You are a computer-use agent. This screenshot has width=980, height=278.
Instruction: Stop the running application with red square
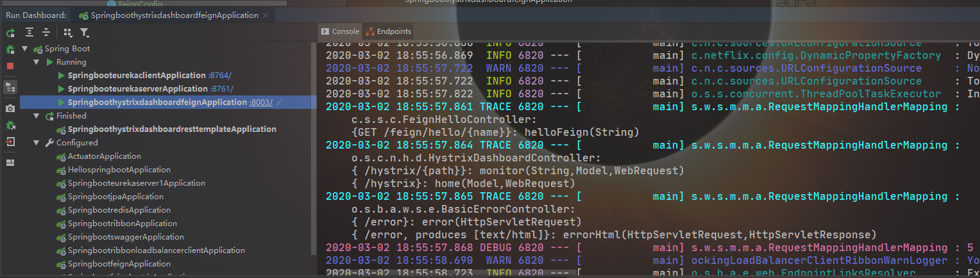click(10, 66)
